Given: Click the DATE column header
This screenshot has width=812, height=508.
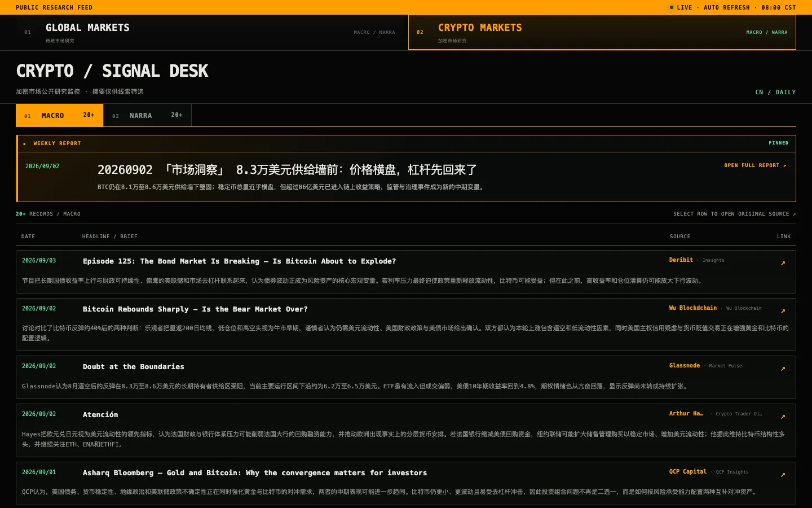Looking at the screenshot, I should pos(28,237).
